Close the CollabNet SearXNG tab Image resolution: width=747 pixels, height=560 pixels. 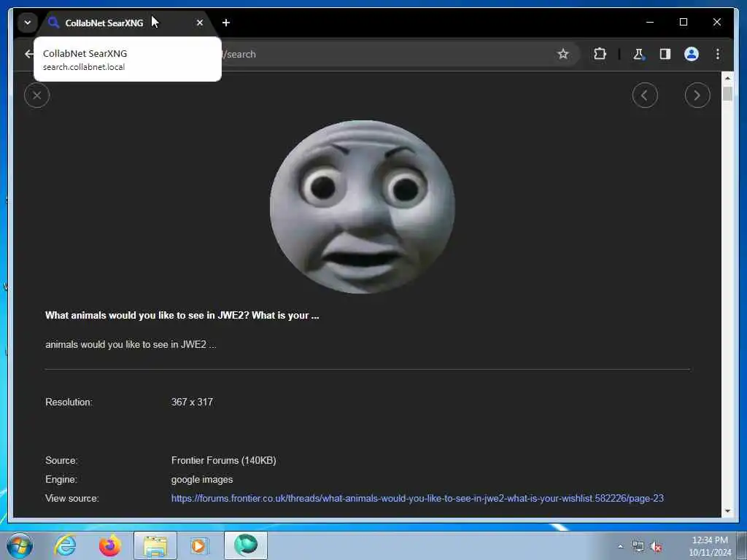[x=200, y=23]
